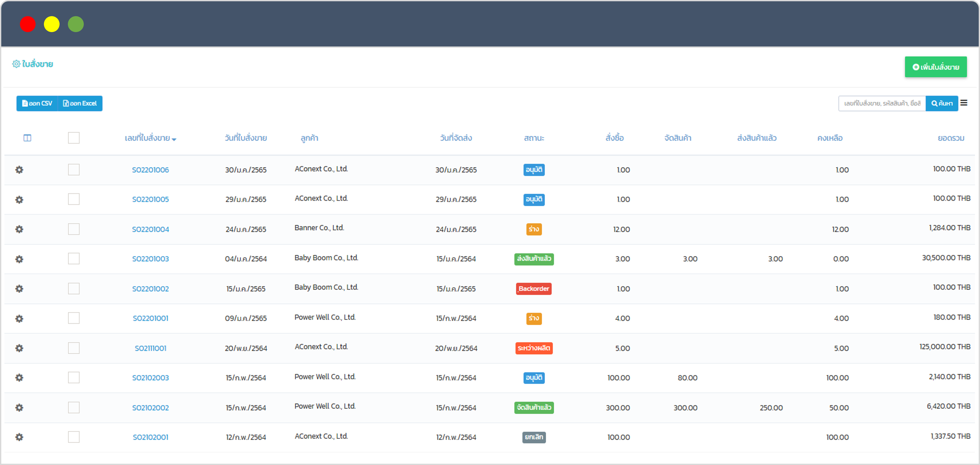Open gear menu for SO2102003 row

[x=19, y=378]
